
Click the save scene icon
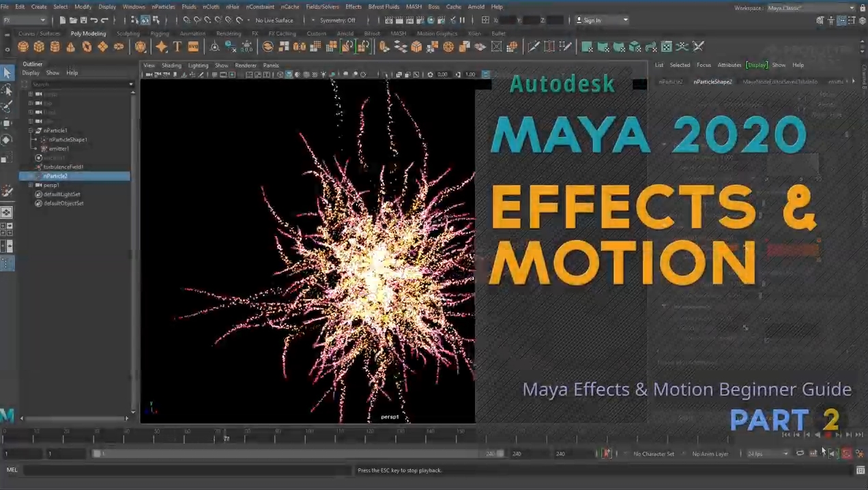tap(83, 20)
